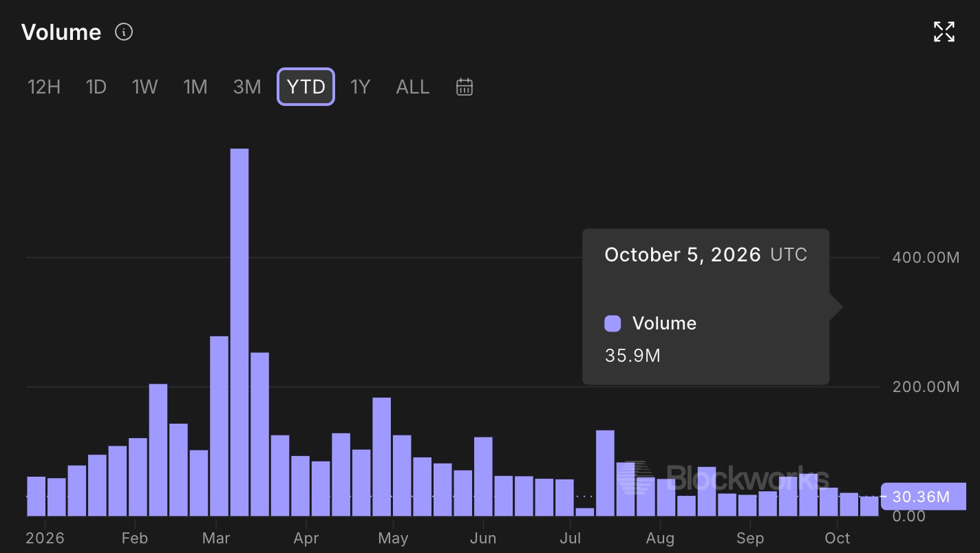Viewport: 980px width, 553px height.
Task: Click the Volume chart title
Action: tap(61, 32)
